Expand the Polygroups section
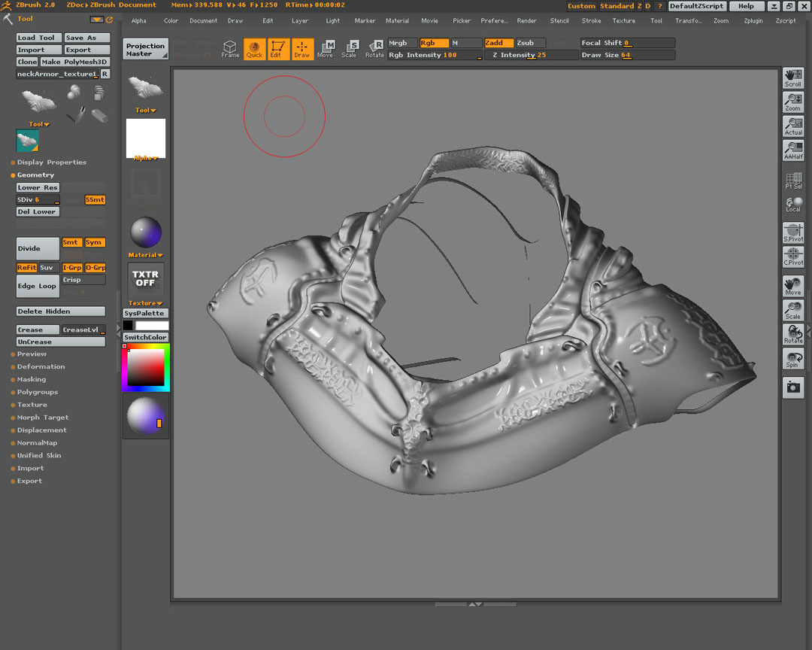Screen dimensions: 812x650 coord(37,392)
